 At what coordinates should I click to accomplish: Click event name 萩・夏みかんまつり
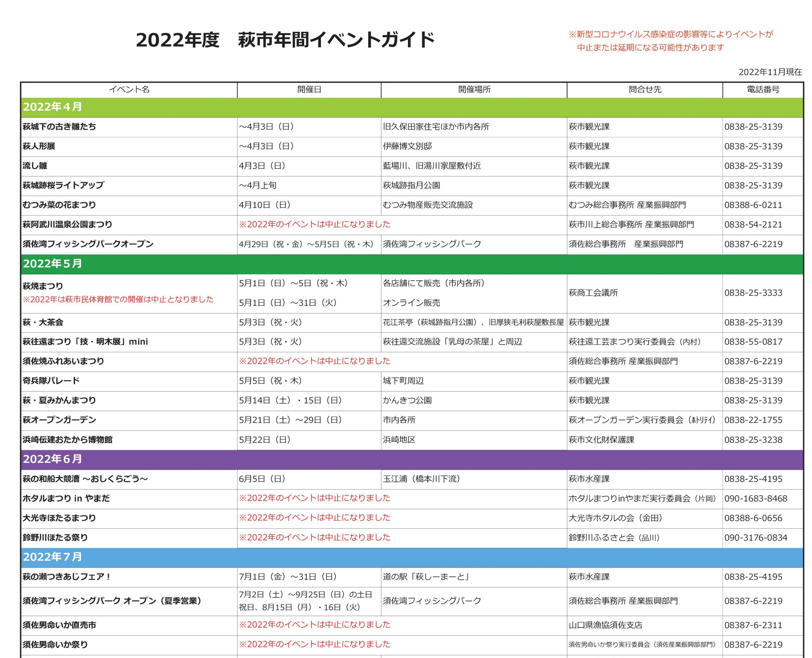(60, 401)
